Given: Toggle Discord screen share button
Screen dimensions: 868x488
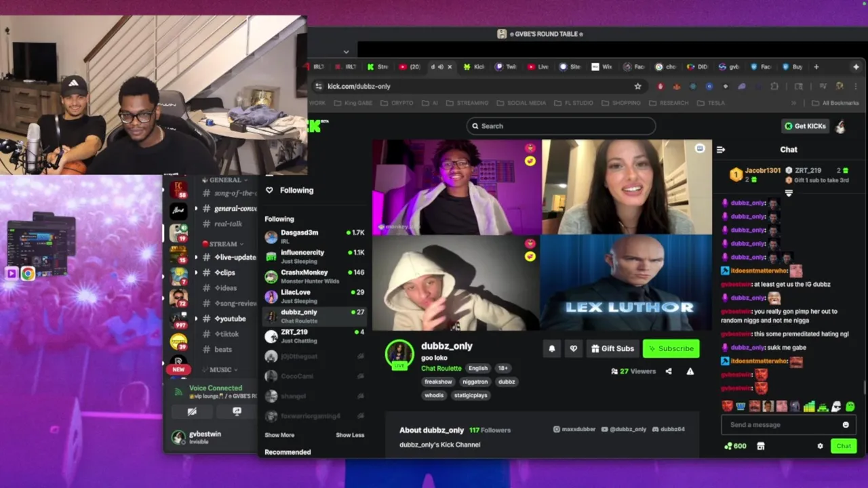Looking at the screenshot, I should [237, 411].
